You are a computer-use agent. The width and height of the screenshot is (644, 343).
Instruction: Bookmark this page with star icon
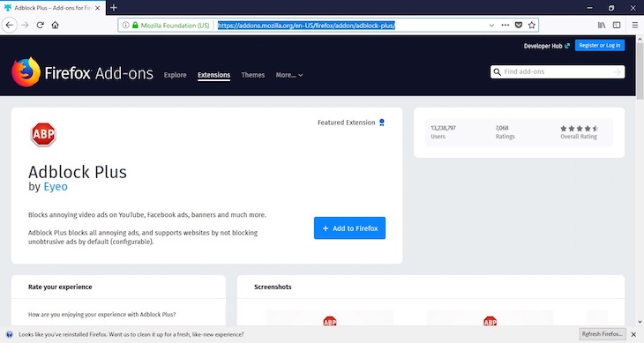pos(531,25)
